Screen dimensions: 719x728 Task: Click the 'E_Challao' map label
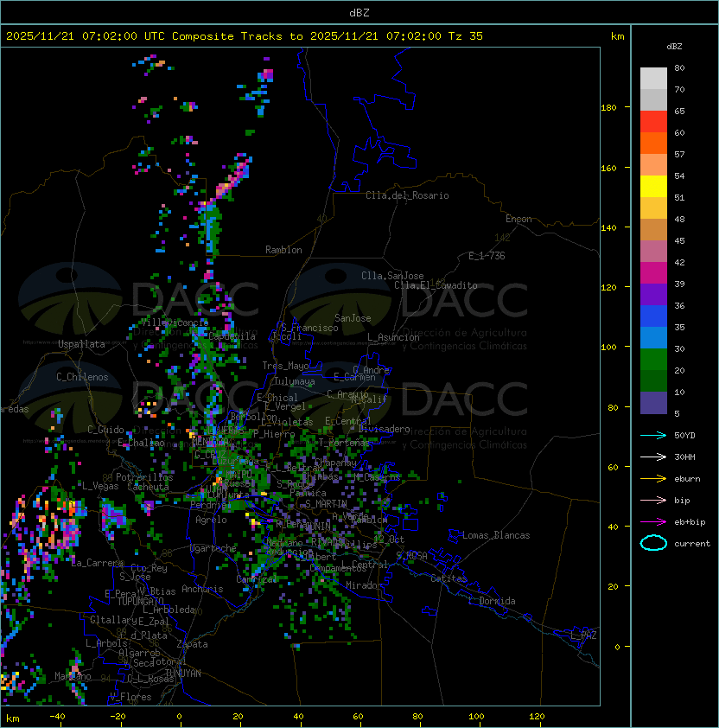tap(141, 443)
